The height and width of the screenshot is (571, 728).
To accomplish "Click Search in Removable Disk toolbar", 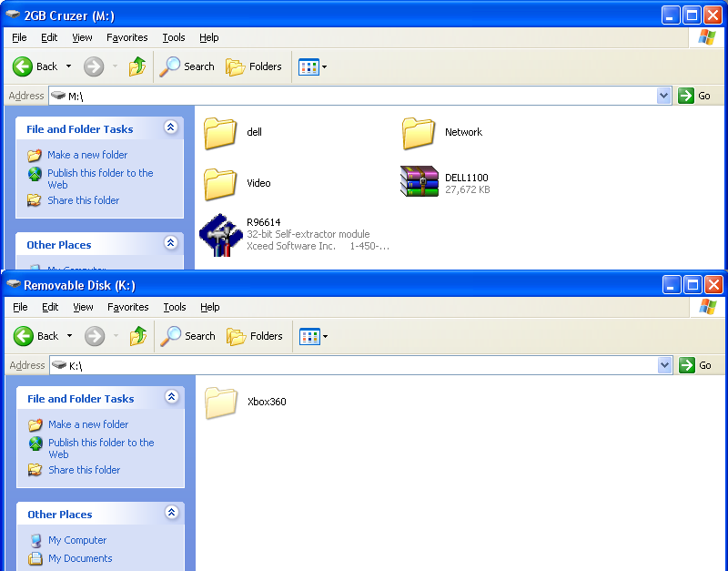I will click(188, 336).
